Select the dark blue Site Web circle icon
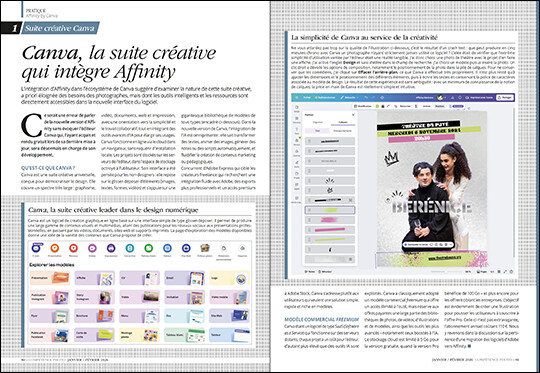540x373 pixels. 186,248
